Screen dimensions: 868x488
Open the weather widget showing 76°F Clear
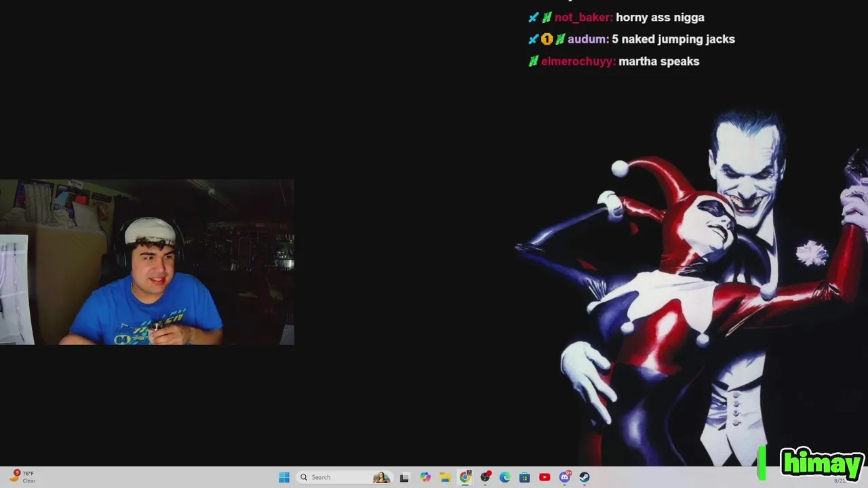pyautogui.click(x=22, y=477)
